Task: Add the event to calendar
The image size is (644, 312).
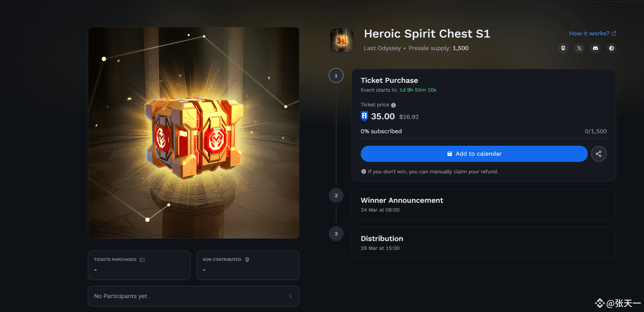Action: pyautogui.click(x=474, y=154)
